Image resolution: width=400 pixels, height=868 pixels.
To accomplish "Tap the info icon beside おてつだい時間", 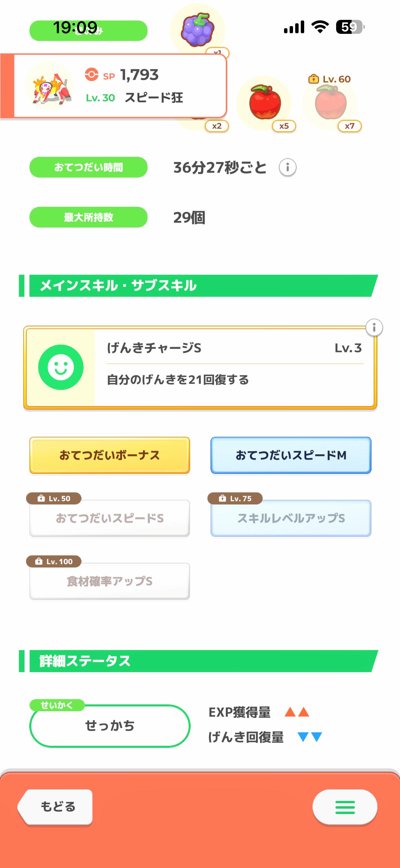I will [x=287, y=167].
